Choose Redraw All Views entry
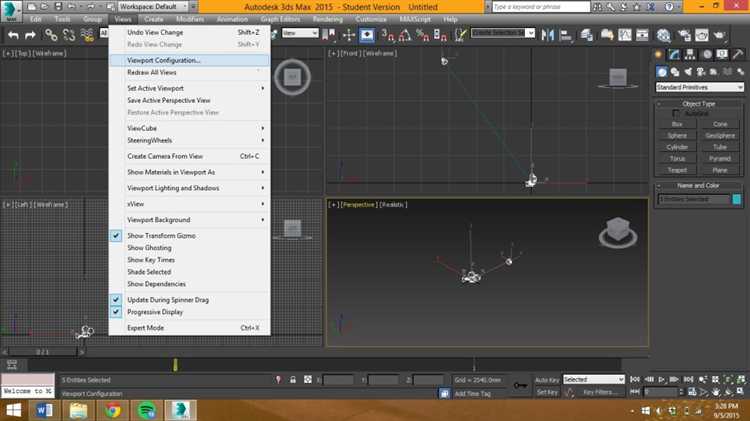This screenshot has width=750, height=421. (x=189, y=72)
